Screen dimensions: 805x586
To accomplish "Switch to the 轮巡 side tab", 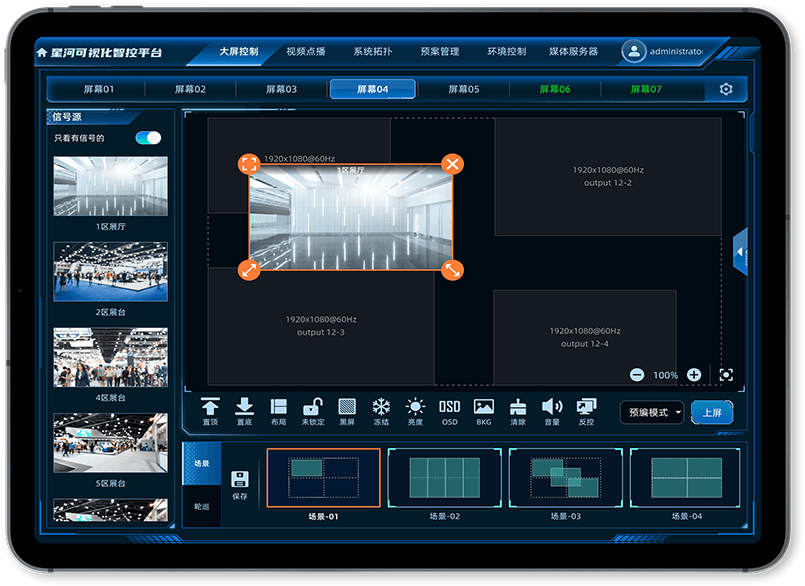I will click(x=202, y=506).
